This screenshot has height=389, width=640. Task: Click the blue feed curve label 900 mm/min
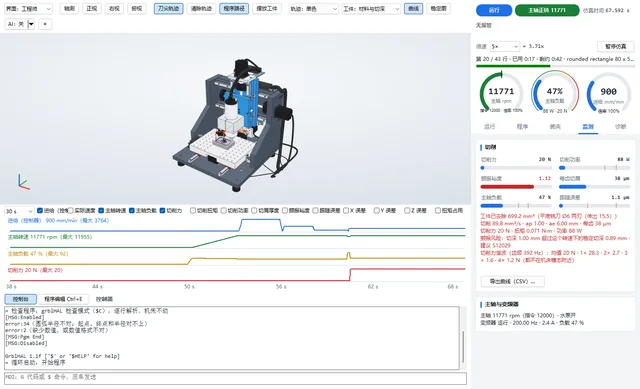[58, 220]
